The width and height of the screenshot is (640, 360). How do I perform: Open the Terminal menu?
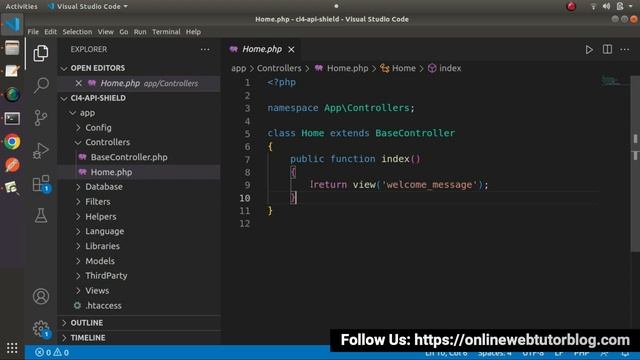[166, 32]
